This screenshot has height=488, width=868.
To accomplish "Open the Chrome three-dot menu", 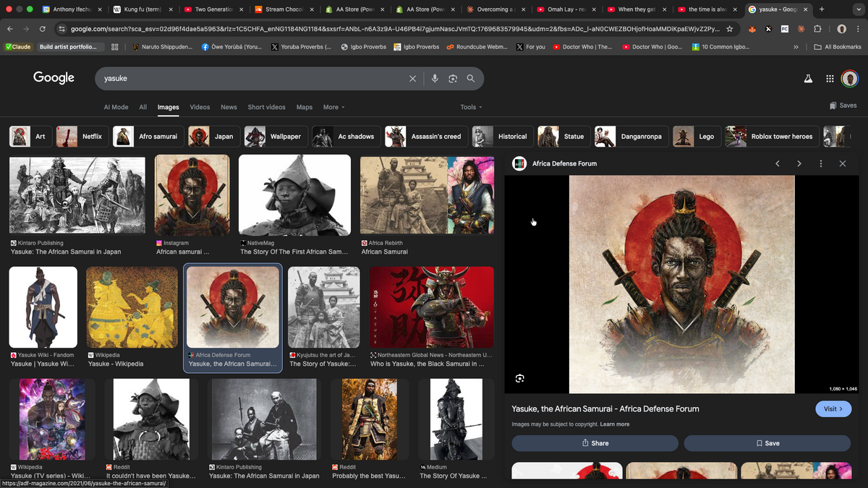I will pos(858,29).
